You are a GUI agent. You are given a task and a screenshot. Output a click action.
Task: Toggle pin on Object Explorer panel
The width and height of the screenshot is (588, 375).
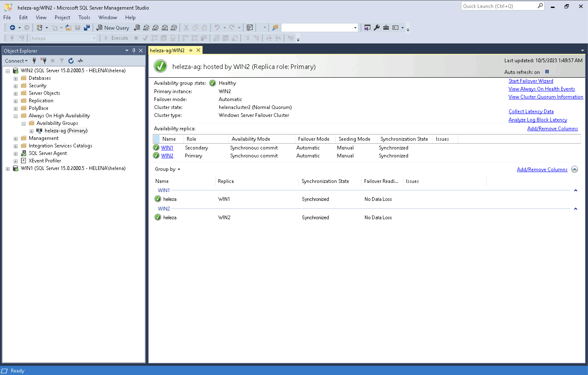tap(134, 51)
